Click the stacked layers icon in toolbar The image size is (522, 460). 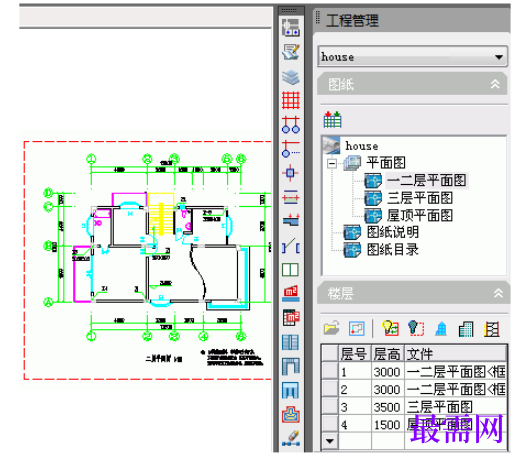[291, 77]
